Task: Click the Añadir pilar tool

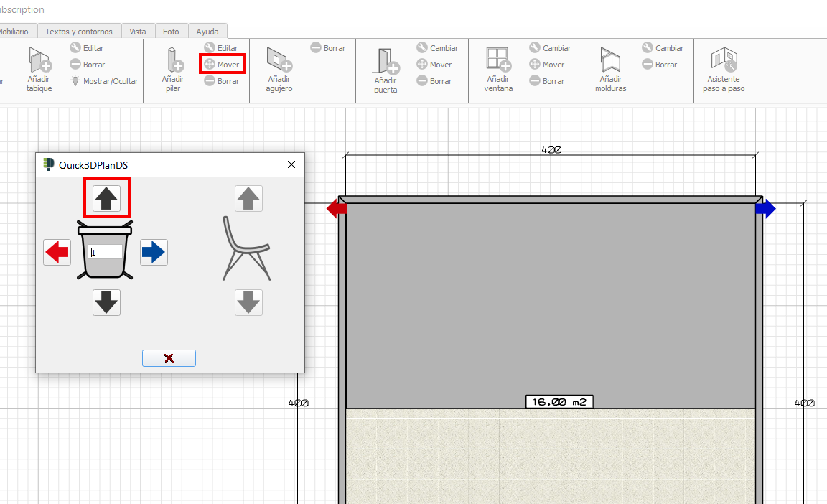Action: tap(173, 69)
